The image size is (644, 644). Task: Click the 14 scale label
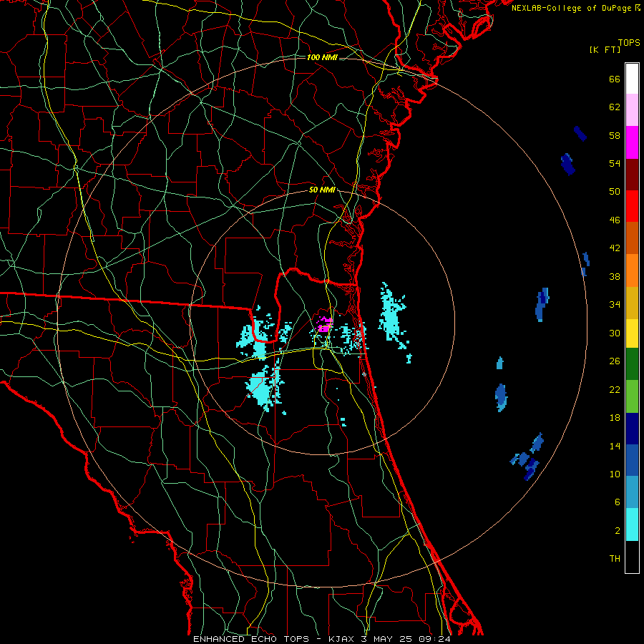point(615,446)
